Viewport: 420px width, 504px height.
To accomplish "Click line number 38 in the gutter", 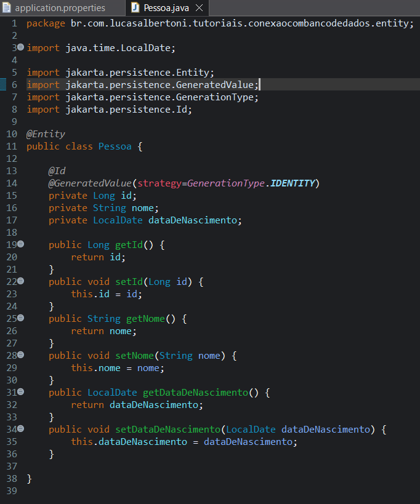I will coord(11,479).
